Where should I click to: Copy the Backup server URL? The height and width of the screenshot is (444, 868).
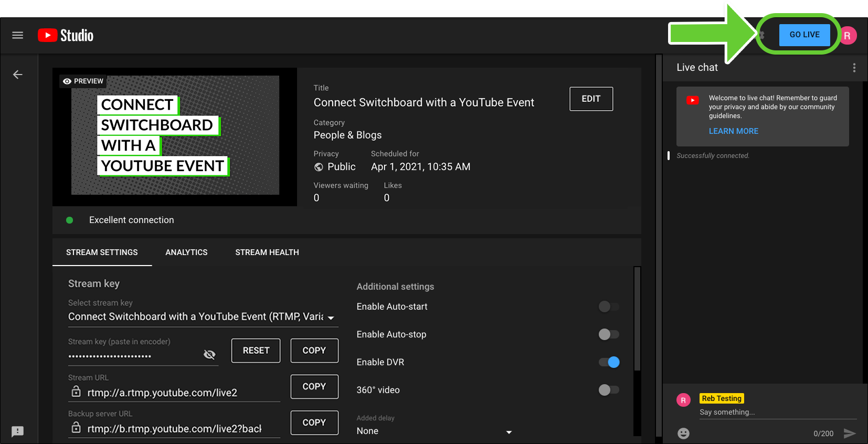click(x=314, y=422)
